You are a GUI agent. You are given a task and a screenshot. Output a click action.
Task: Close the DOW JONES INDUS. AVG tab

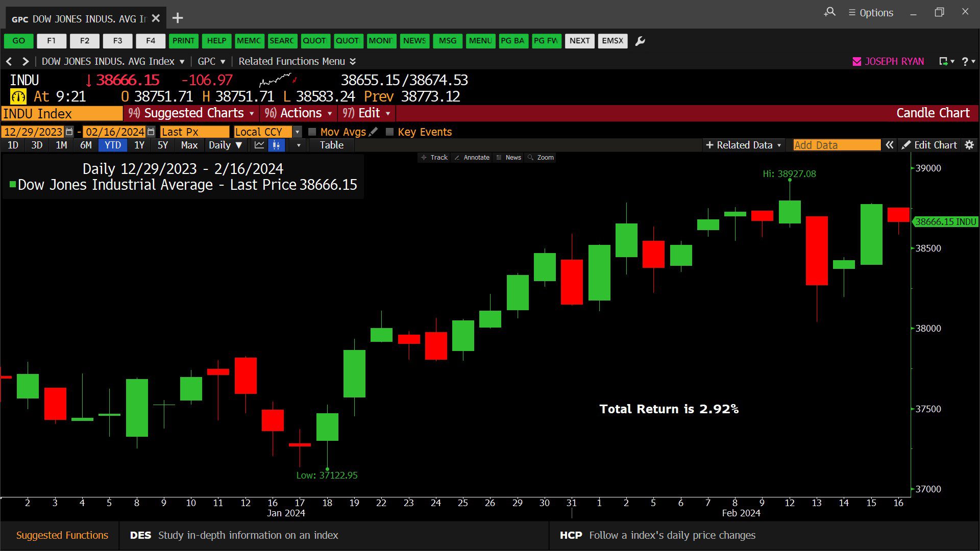click(x=156, y=18)
